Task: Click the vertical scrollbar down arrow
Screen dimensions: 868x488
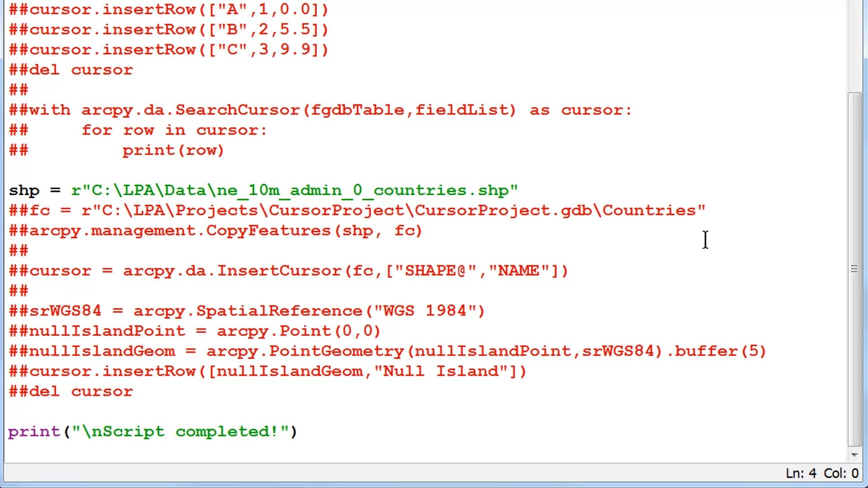Action: [854, 455]
